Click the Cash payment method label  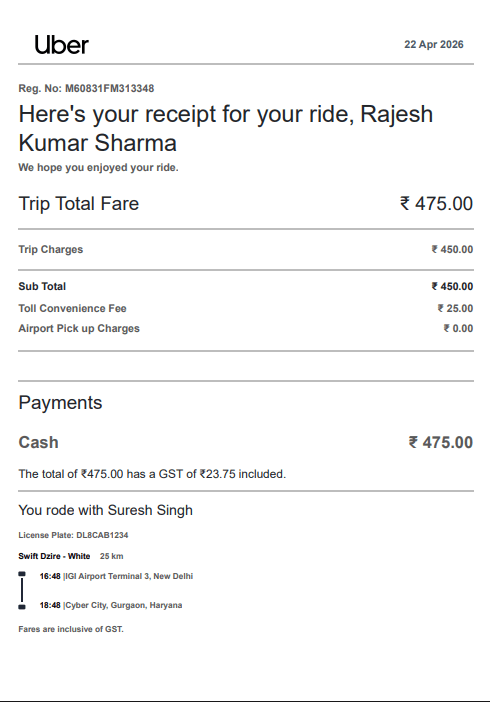click(x=39, y=442)
